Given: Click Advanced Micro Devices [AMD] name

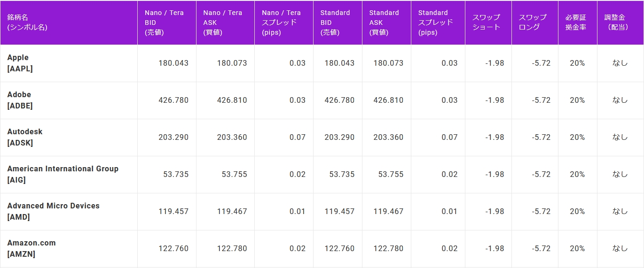Looking at the screenshot, I should coord(54,211).
